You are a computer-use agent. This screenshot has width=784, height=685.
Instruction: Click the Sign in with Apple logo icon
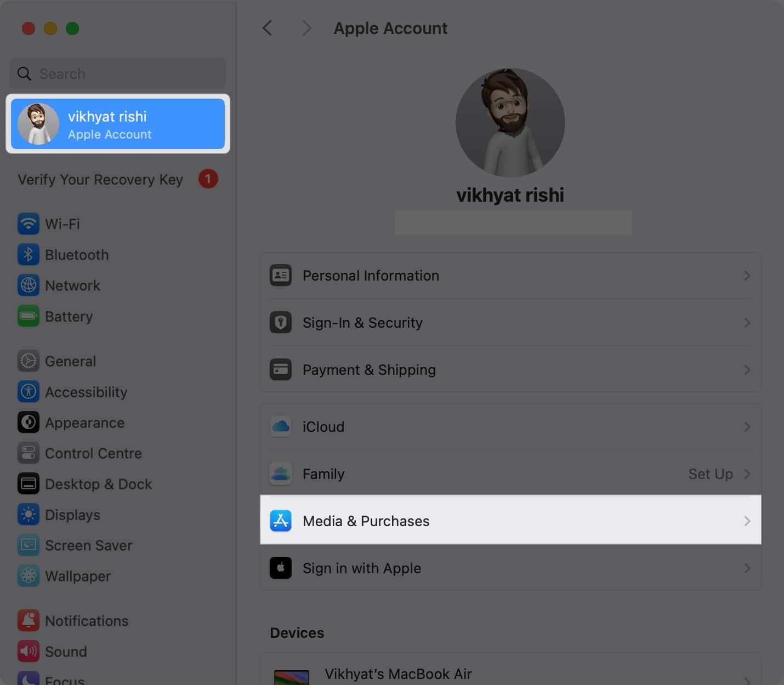281,568
